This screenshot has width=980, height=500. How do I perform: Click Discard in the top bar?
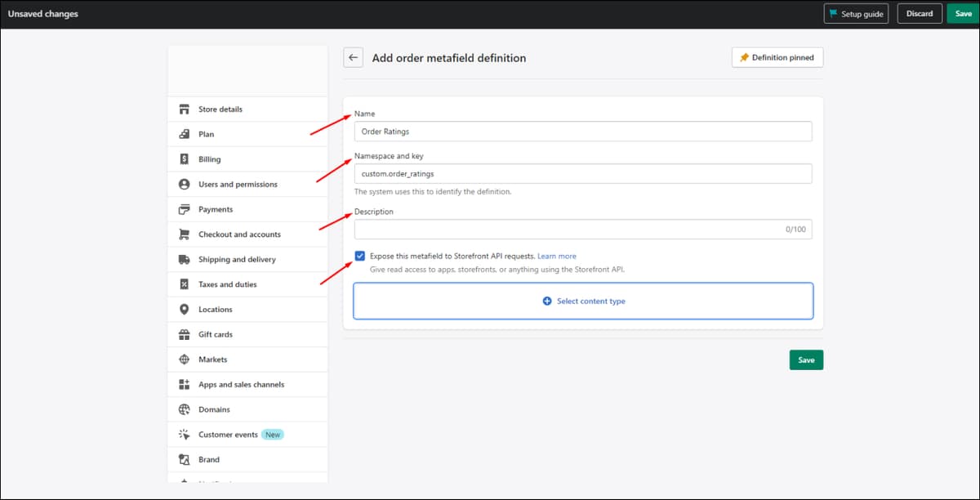(919, 14)
